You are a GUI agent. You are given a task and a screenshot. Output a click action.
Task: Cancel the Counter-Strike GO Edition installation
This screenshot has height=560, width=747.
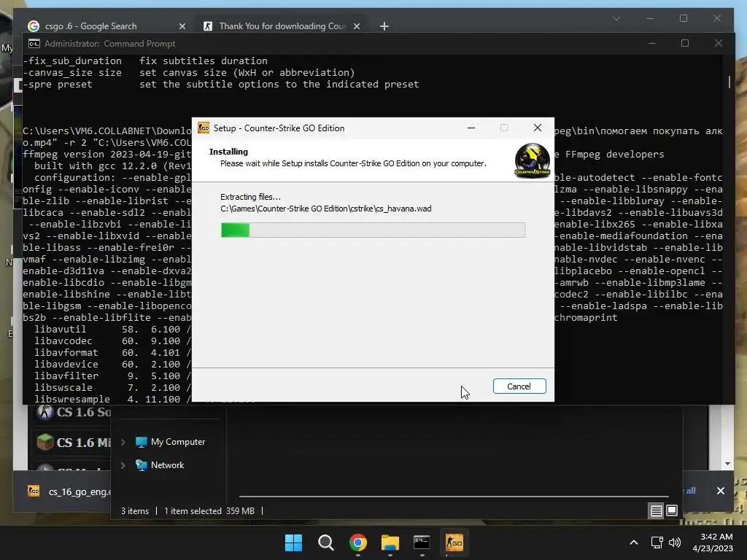pyautogui.click(x=519, y=386)
